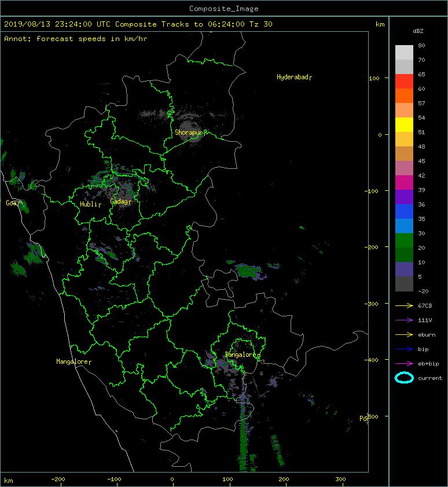Click the bright green swatch between 30 and 20
The height and width of the screenshot is (487, 448).
(x=404, y=241)
